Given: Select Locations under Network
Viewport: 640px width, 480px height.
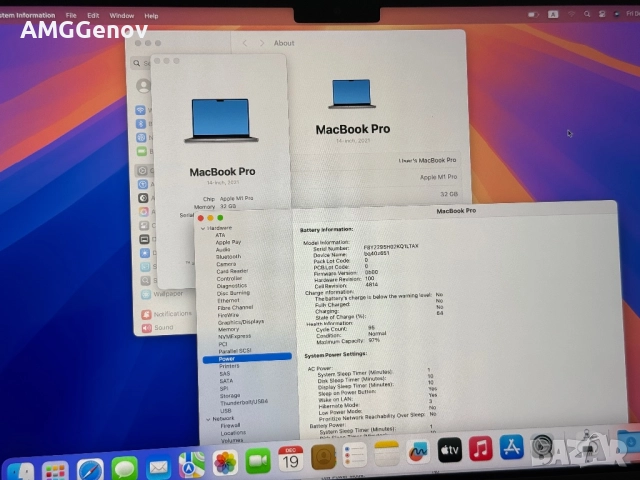Looking at the screenshot, I should (233, 433).
